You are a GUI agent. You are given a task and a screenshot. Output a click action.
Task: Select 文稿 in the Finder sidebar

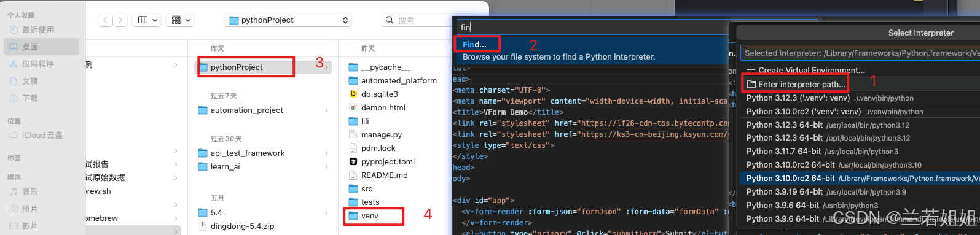click(x=30, y=81)
